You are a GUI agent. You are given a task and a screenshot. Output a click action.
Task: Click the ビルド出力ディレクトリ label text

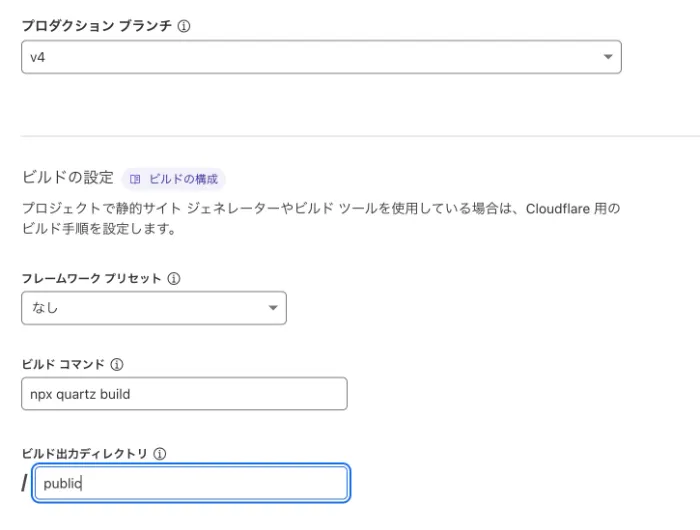pos(84,454)
